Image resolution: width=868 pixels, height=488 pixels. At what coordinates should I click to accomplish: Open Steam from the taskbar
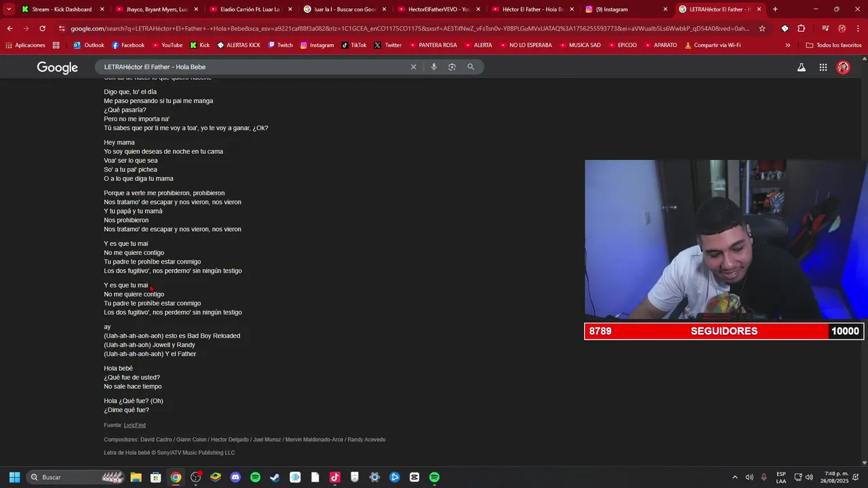tap(275, 477)
